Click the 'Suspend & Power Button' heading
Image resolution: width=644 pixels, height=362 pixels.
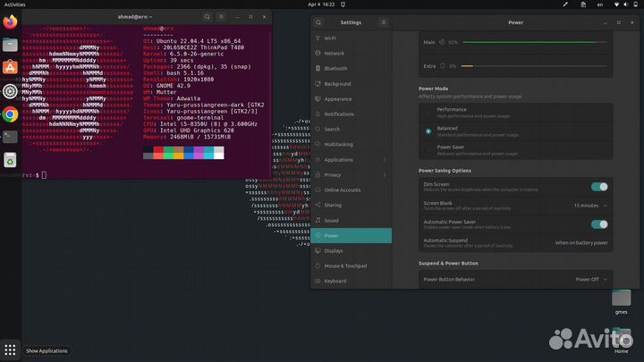tap(448, 264)
